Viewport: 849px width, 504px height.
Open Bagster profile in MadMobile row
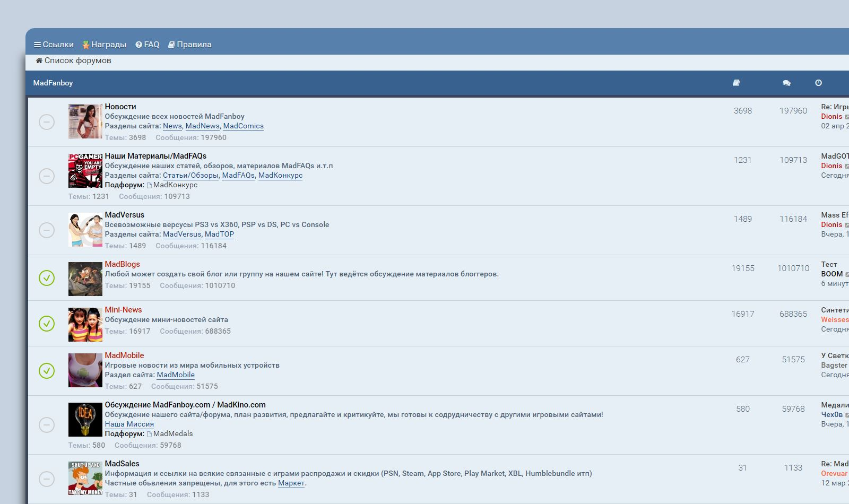[x=834, y=366]
